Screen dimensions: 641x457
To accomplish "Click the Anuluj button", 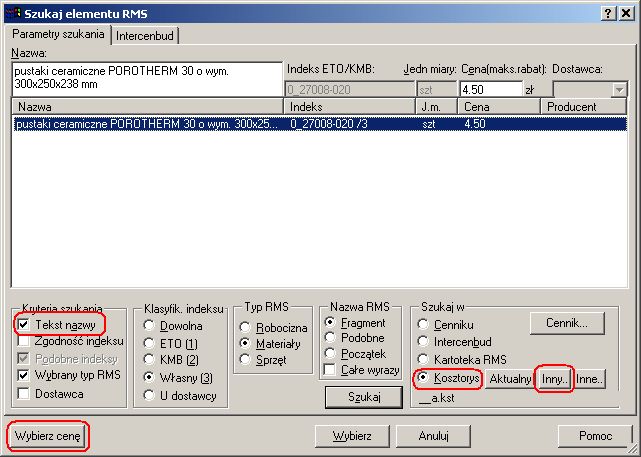I will pyautogui.click(x=431, y=437).
